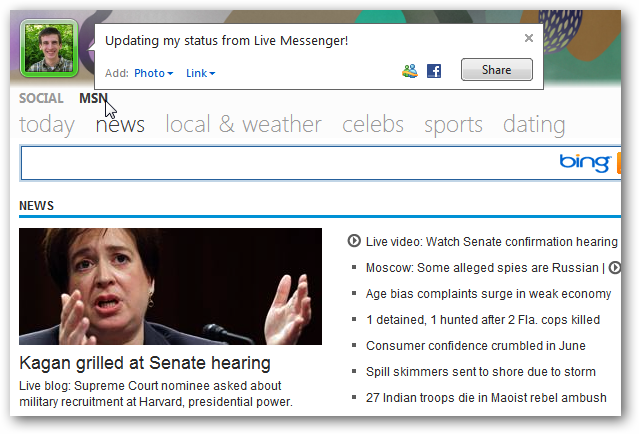
Task: Open Spill skimmers sent to shore link
Action: click(x=480, y=372)
